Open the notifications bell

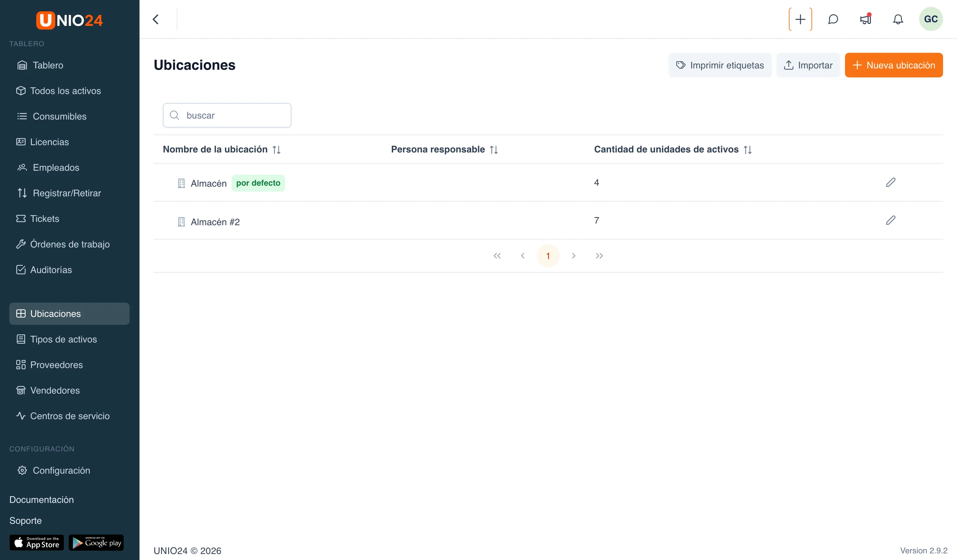[898, 19]
